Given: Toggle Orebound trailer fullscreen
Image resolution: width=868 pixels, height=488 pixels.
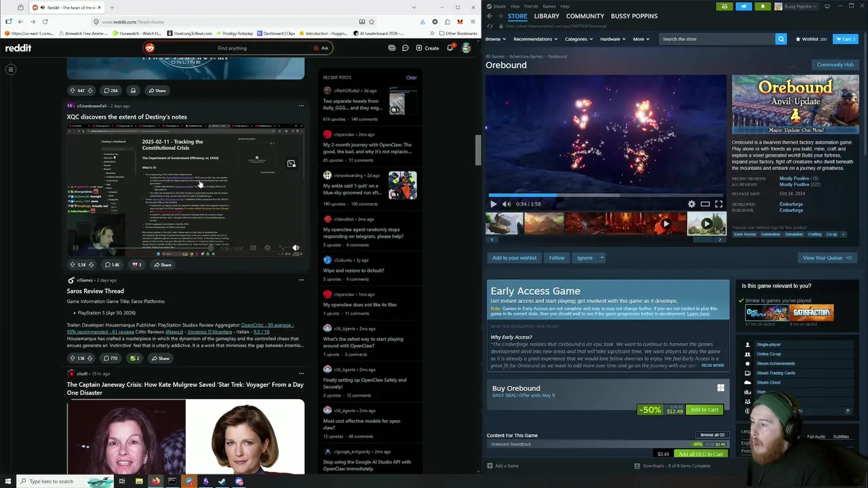Looking at the screenshot, I should (719, 203).
